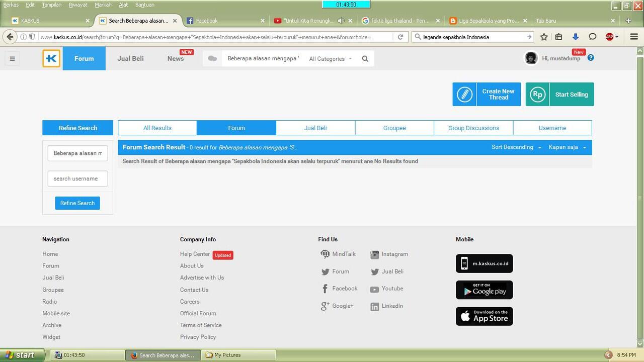Open the Sort Descending dropdown
644x362 pixels.
(516, 147)
